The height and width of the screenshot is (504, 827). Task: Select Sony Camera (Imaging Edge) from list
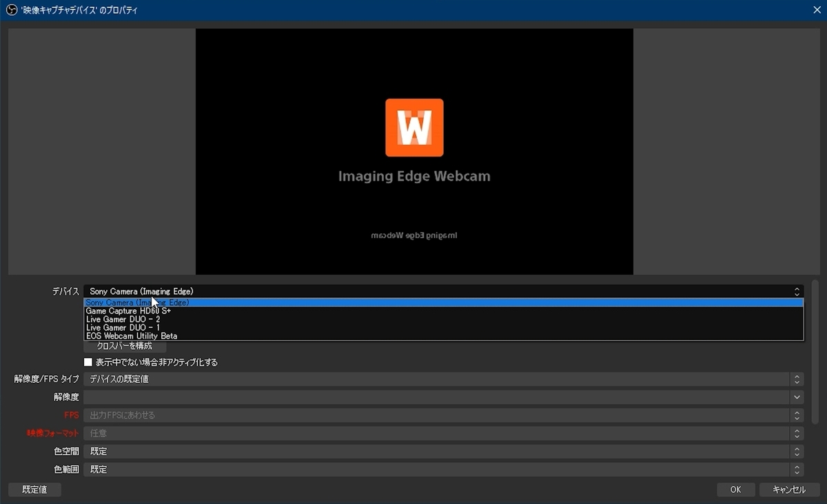tap(444, 302)
